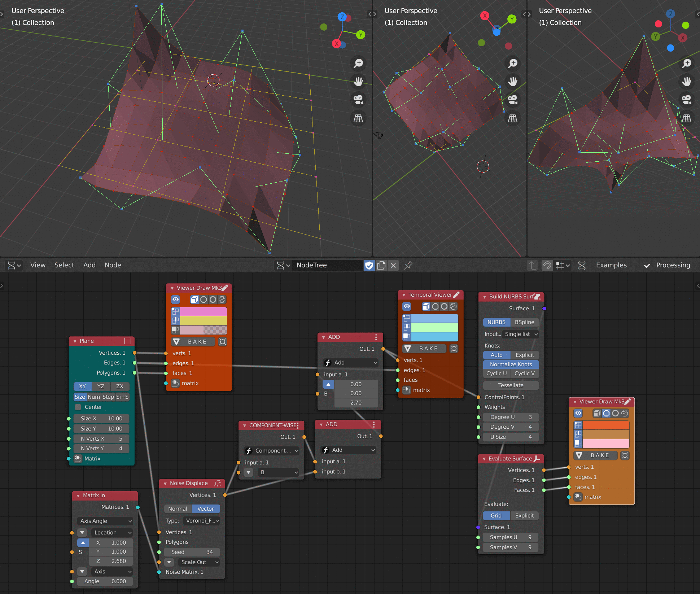Open the Add menu in the node editor
700x594 pixels.
(89, 265)
